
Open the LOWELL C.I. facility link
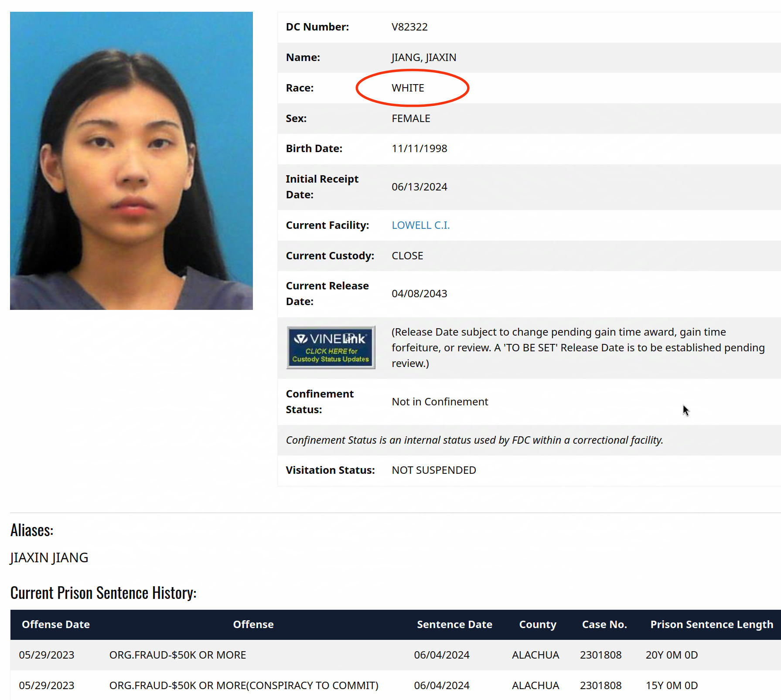pyautogui.click(x=420, y=225)
